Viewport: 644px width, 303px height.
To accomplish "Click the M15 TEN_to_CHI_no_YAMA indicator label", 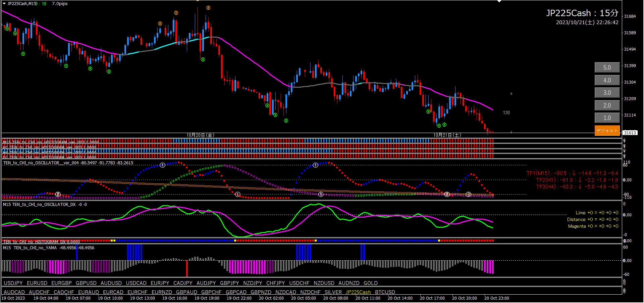I will click(x=49, y=248).
